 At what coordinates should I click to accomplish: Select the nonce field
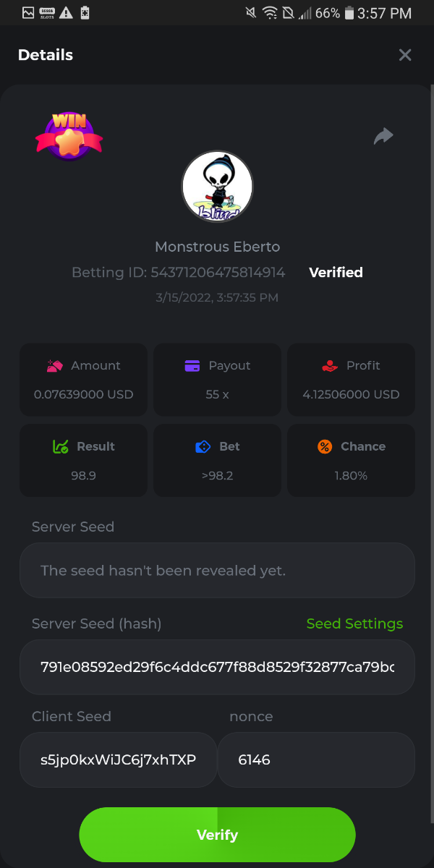coord(316,760)
